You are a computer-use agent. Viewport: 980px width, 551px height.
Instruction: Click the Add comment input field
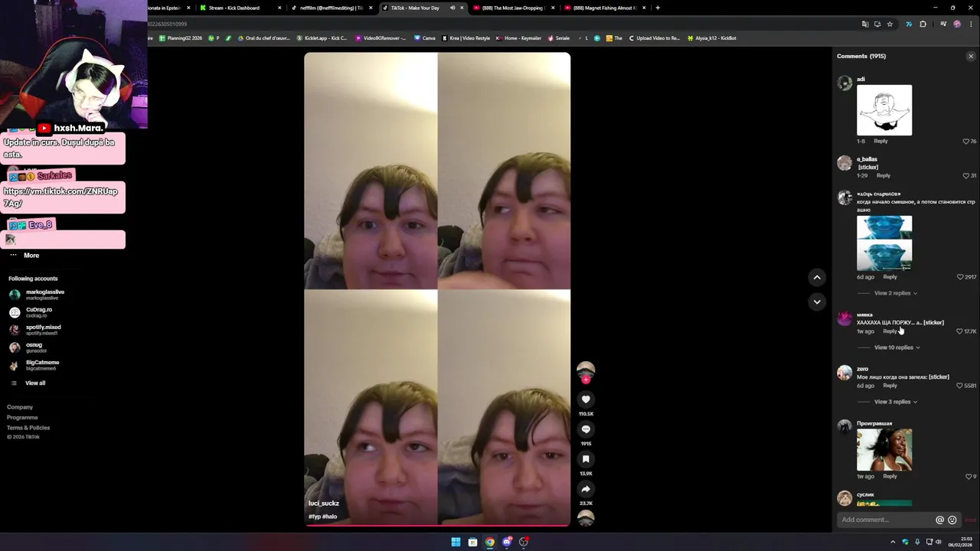886,520
